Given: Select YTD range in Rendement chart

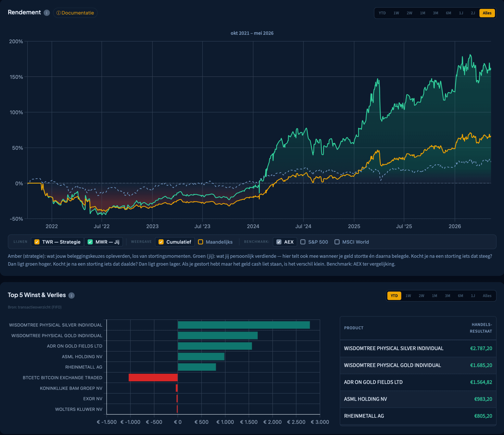Looking at the screenshot, I should [382, 13].
